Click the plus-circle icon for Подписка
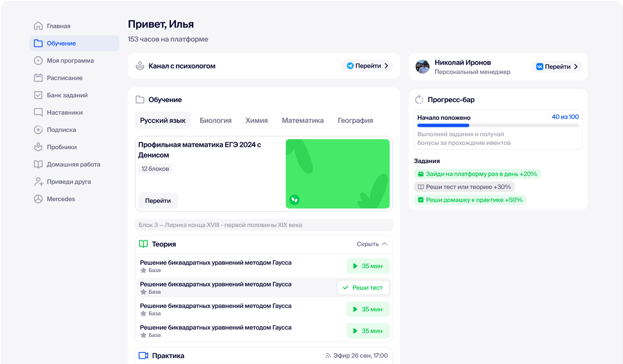This screenshot has width=623, height=364. click(x=38, y=130)
